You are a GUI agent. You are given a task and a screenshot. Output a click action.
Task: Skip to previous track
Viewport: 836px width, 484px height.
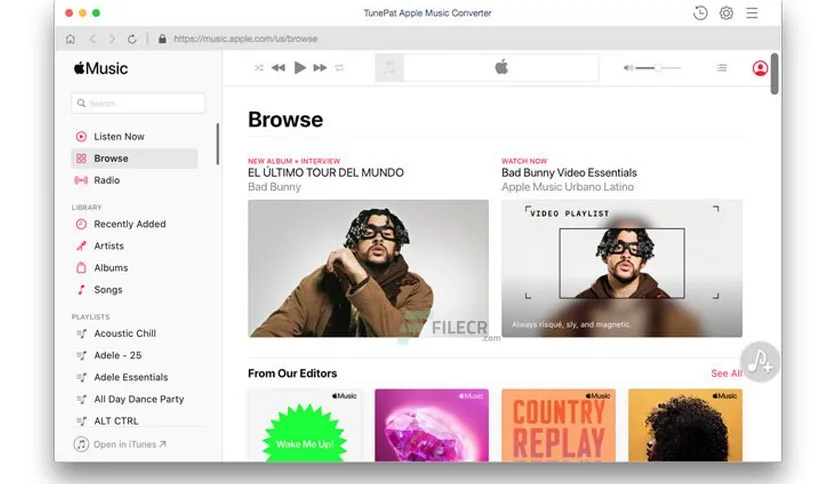[x=278, y=68]
